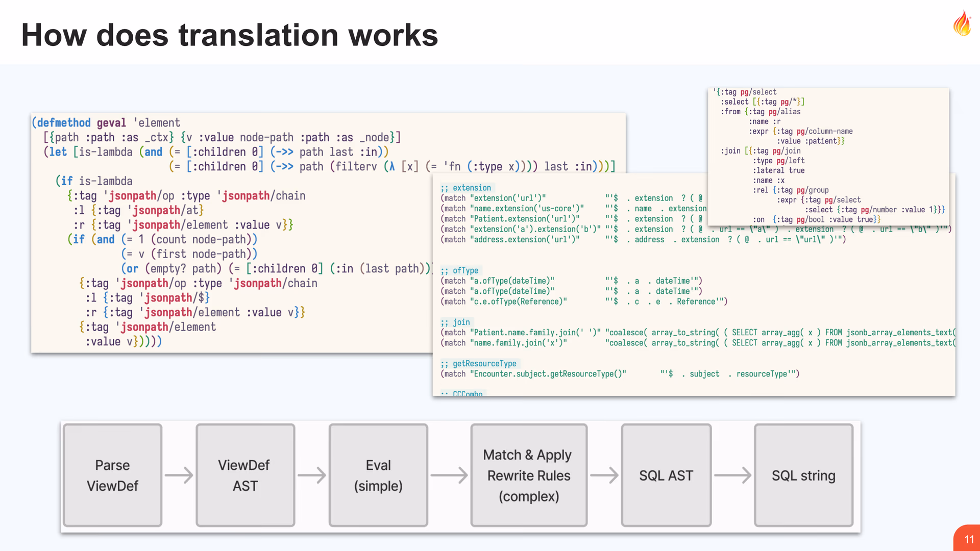Click the ViewDef AST box

[x=245, y=475]
